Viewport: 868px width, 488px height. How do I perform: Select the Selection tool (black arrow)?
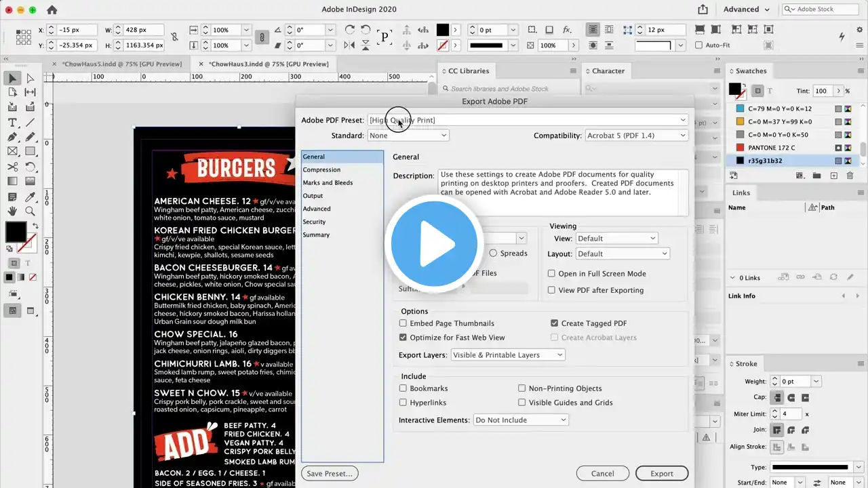tap(12, 79)
